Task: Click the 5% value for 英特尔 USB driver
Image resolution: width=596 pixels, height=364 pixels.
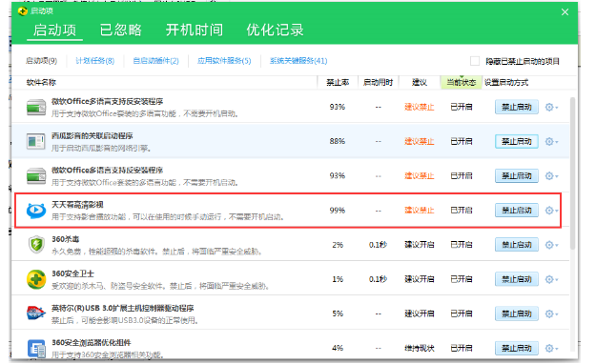Action: click(x=338, y=313)
